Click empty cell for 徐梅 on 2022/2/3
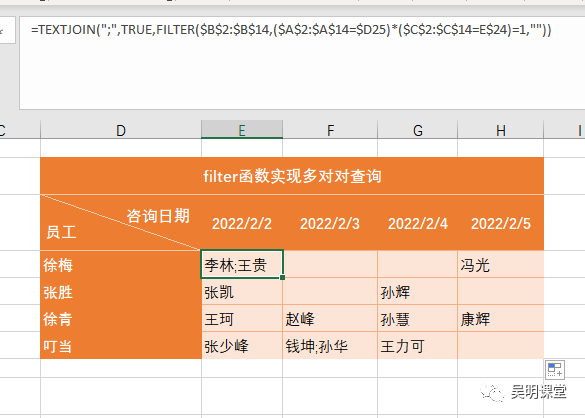This screenshot has width=585, height=418. pos(330,264)
